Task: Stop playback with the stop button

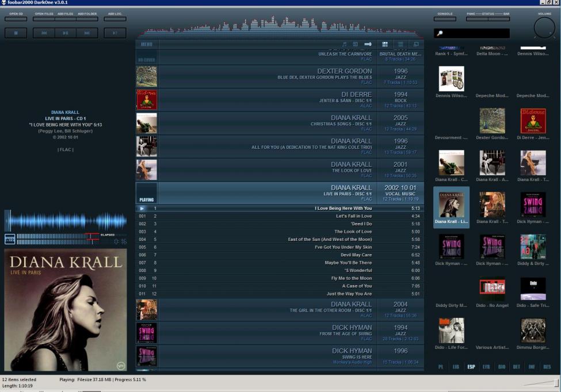Action: click(16, 33)
